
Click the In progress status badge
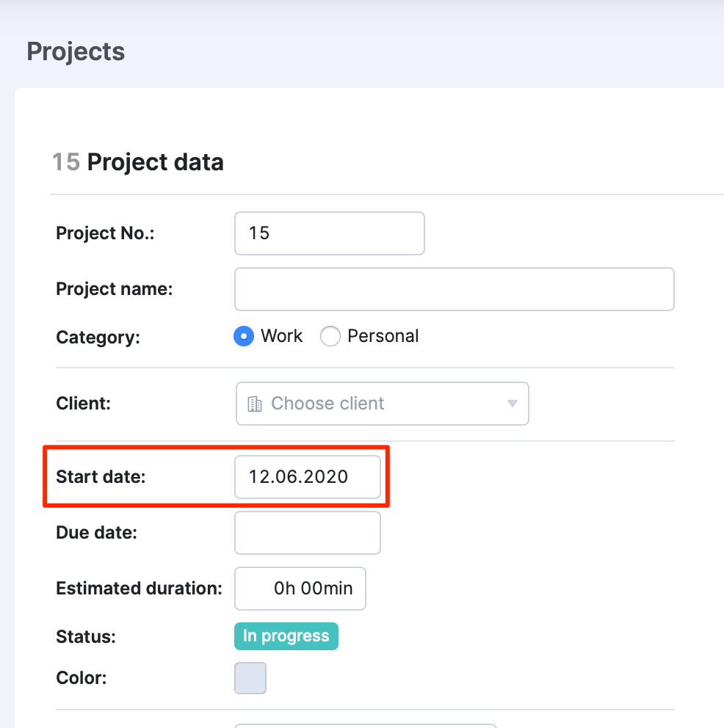click(x=286, y=636)
